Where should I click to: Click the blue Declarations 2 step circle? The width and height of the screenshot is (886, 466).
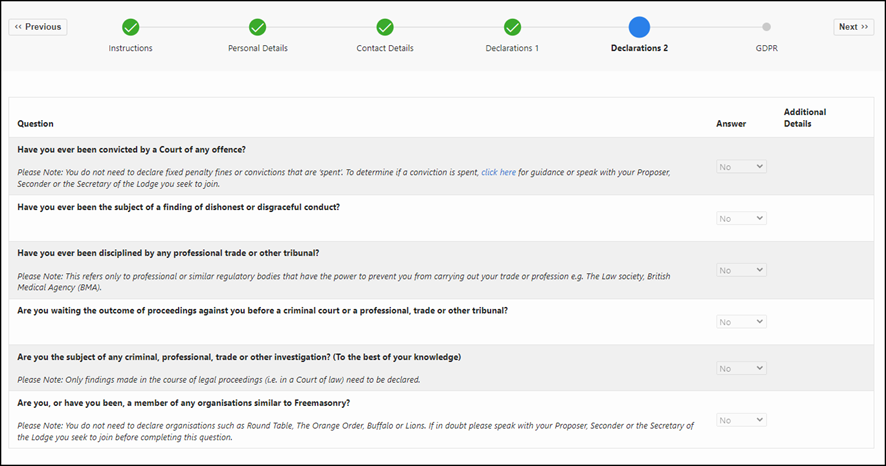(639, 27)
